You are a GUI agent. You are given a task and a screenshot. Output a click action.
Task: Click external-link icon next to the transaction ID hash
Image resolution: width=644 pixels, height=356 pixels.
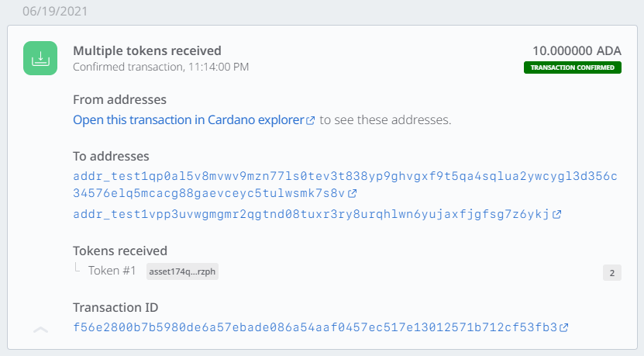[564, 327]
